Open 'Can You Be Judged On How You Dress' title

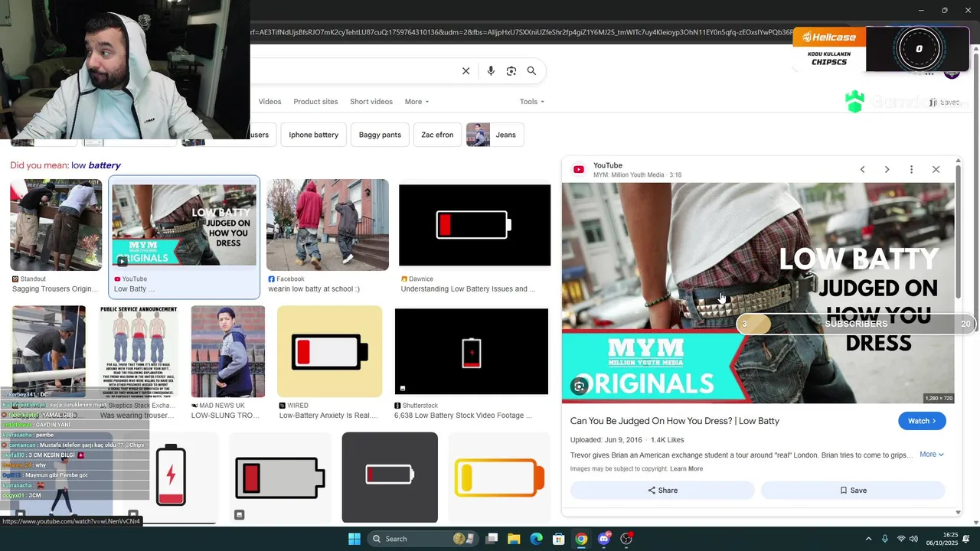pyautogui.click(x=675, y=421)
